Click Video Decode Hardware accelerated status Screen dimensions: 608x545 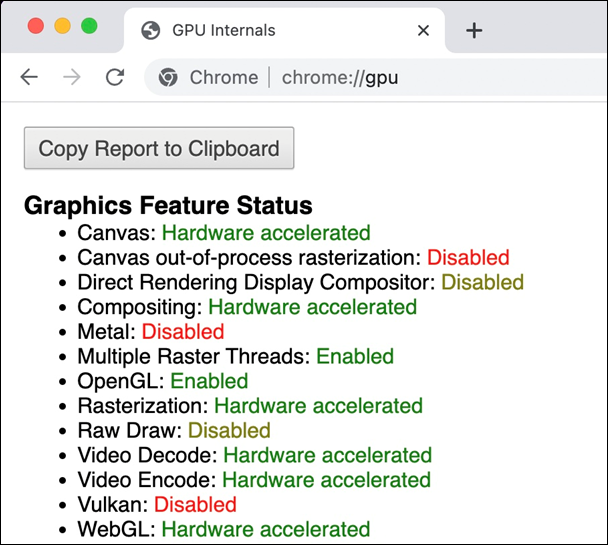328,455
